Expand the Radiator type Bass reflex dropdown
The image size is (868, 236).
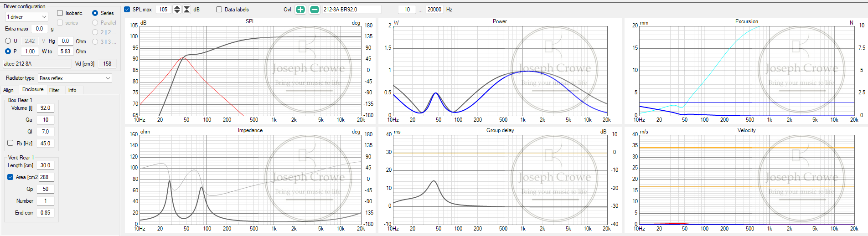[75, 78]
